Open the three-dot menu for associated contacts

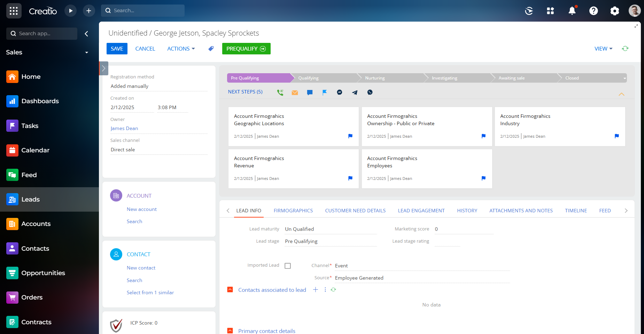pyautogui.click(x=325, y=290)
